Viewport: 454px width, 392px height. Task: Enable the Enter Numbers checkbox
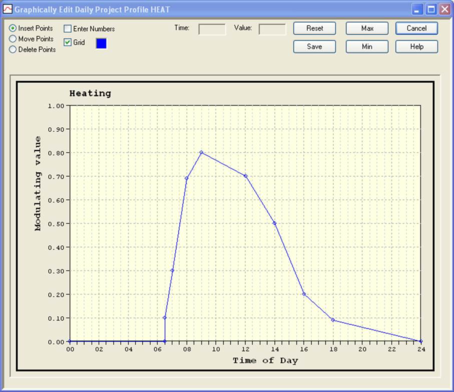click(x=68, y=29)
